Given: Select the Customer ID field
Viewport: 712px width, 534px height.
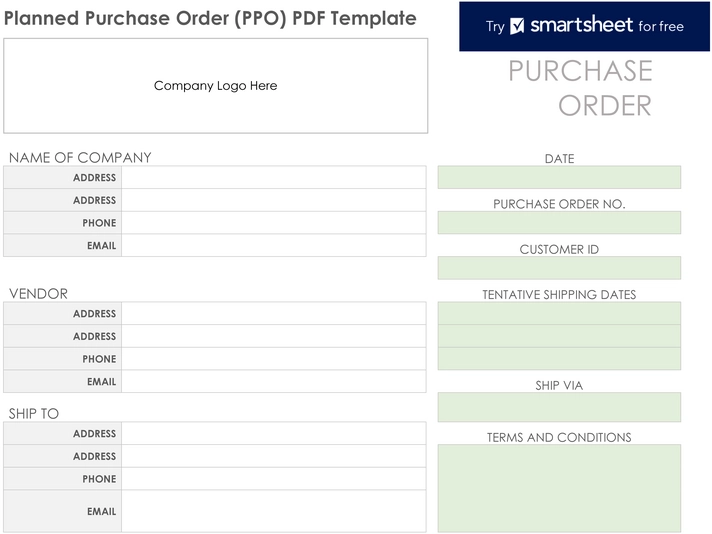Looking at the screenshot, I should point(559,268).
